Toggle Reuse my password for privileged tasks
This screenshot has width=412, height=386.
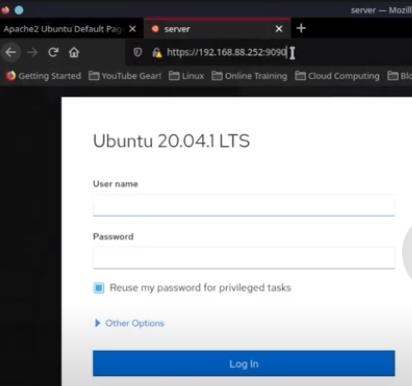99,288
